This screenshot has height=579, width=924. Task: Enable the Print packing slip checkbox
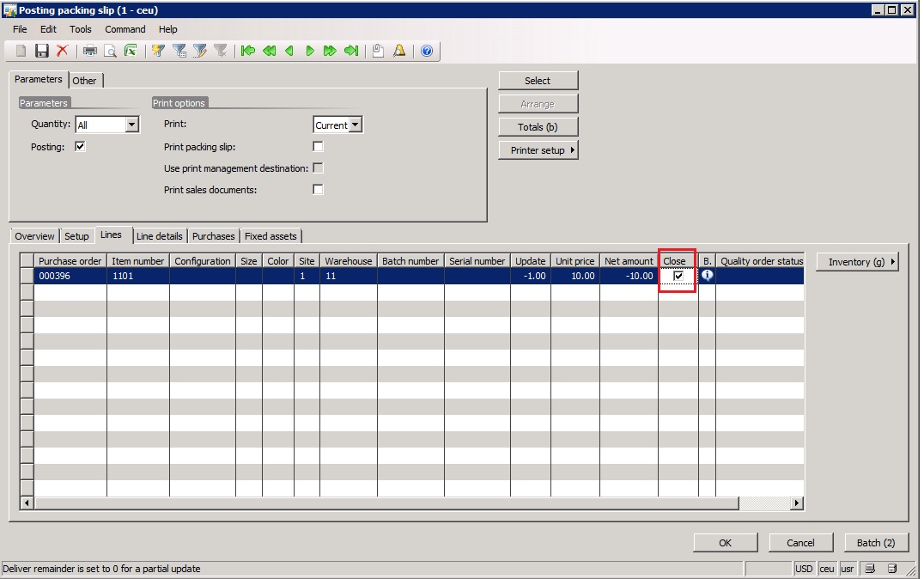(319, 147)
